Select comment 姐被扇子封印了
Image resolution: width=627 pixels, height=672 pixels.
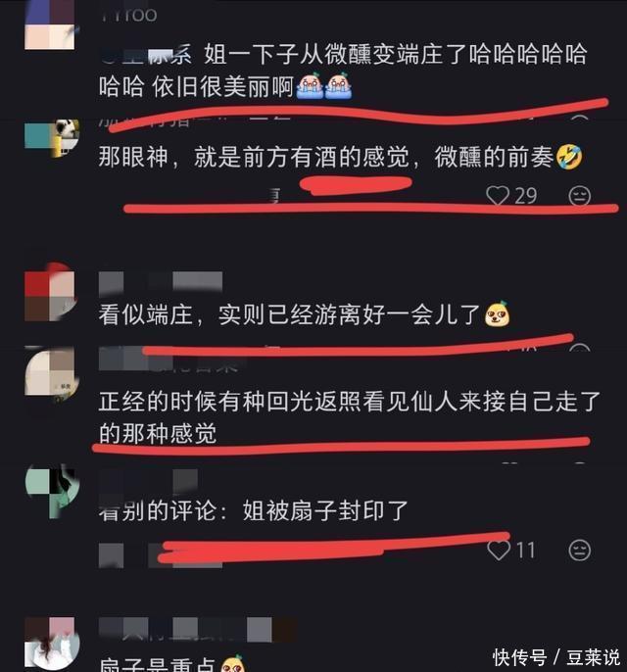tap(254, 510)
